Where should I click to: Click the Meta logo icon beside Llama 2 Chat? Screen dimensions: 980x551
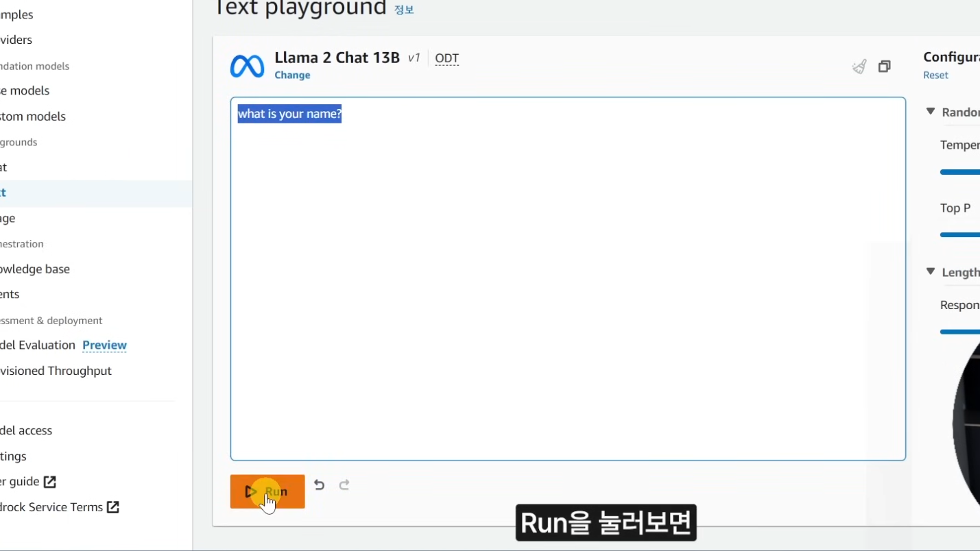247,66
